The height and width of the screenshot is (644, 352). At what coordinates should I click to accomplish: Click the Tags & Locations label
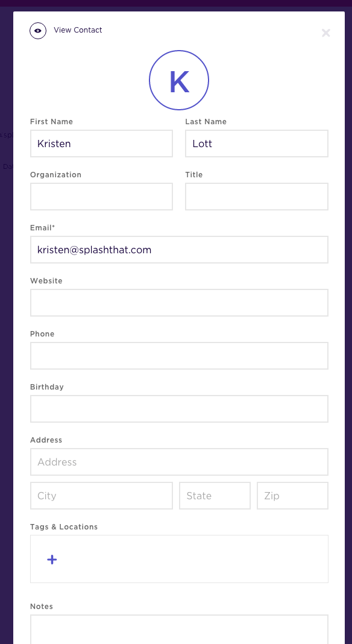coord(64,526)
